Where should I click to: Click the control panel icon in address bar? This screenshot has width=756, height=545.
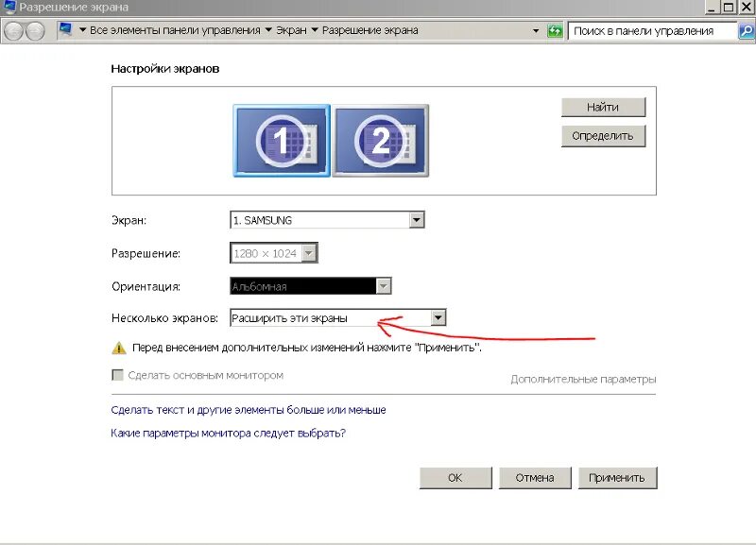(65, 30)
